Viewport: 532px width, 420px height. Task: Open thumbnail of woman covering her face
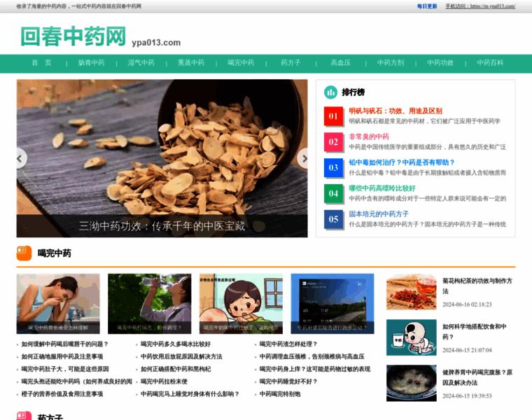[58, 304]
